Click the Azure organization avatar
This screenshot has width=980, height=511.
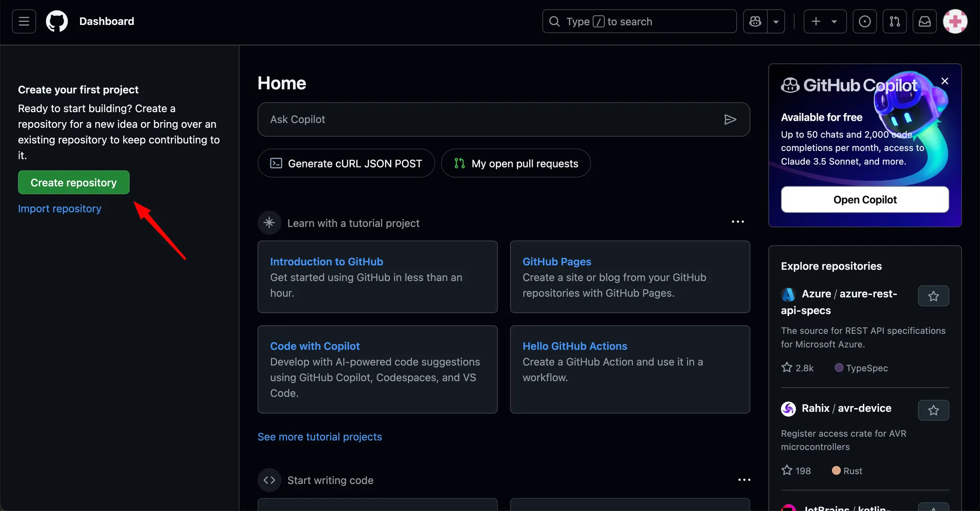pos(788,295)
